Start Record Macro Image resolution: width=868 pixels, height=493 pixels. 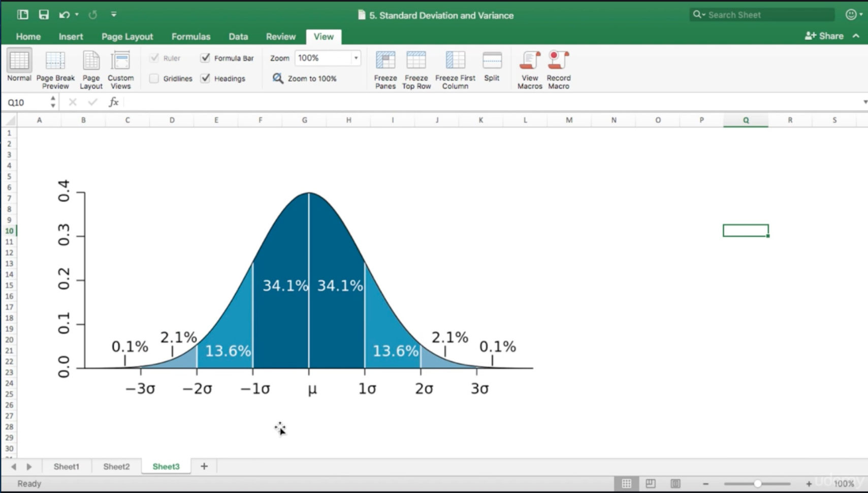coord(558,61)
